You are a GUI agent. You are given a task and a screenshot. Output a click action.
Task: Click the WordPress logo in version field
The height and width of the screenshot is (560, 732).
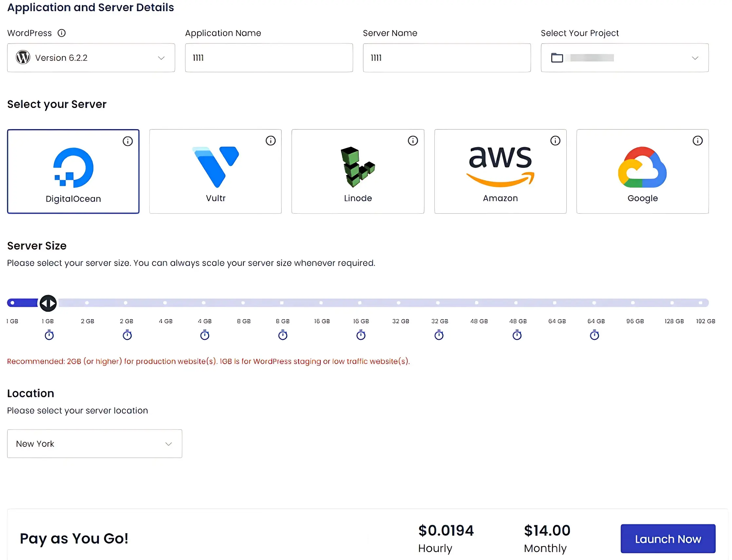coord(23,57)
